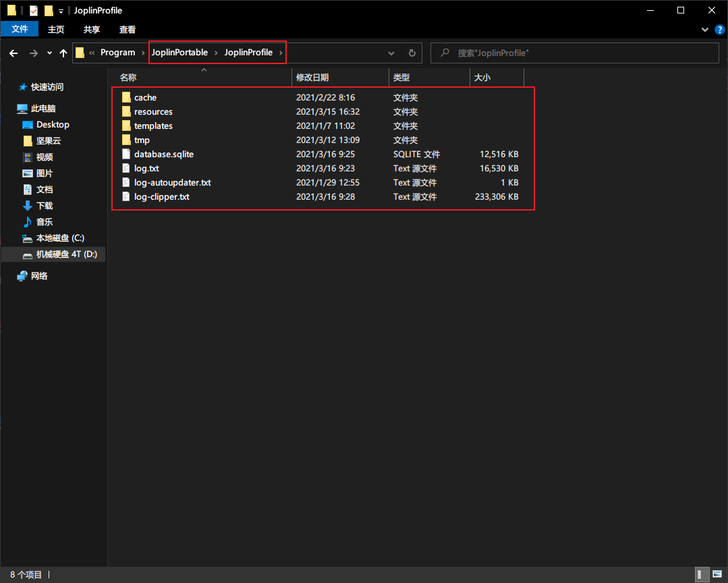
Task: Expand the ribbon chevron
Action: [x=704, y=30]
